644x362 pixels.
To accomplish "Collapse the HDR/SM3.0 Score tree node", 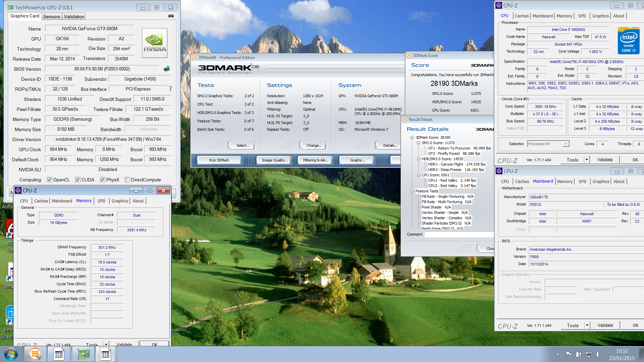I will point(419,159).
